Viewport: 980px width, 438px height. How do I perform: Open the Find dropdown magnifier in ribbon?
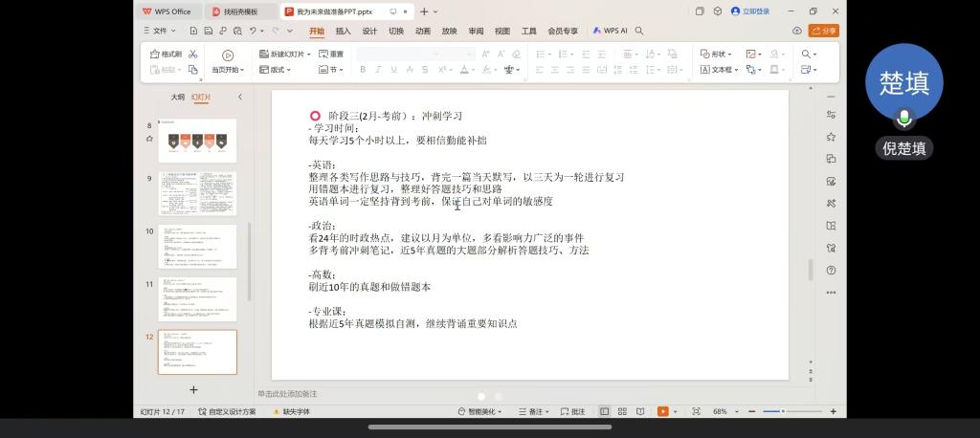coord(809,55)
